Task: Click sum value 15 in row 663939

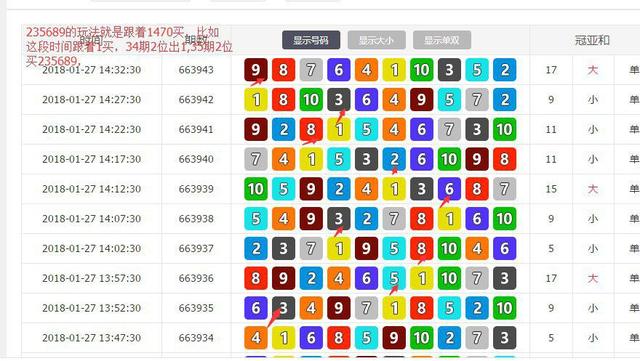Action: point(551,189)
